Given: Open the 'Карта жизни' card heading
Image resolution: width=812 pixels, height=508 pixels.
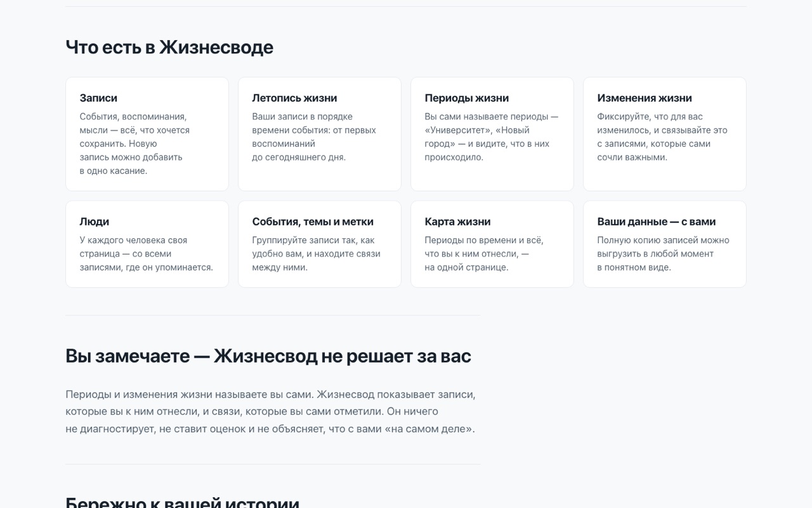Looking at the screenshot, I should coord(457,222).
